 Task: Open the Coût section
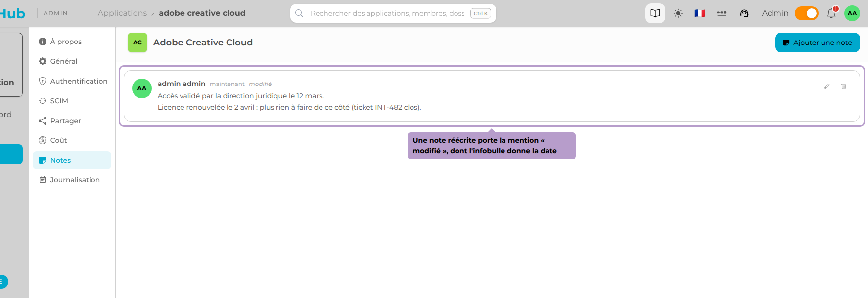pos(72,140)
